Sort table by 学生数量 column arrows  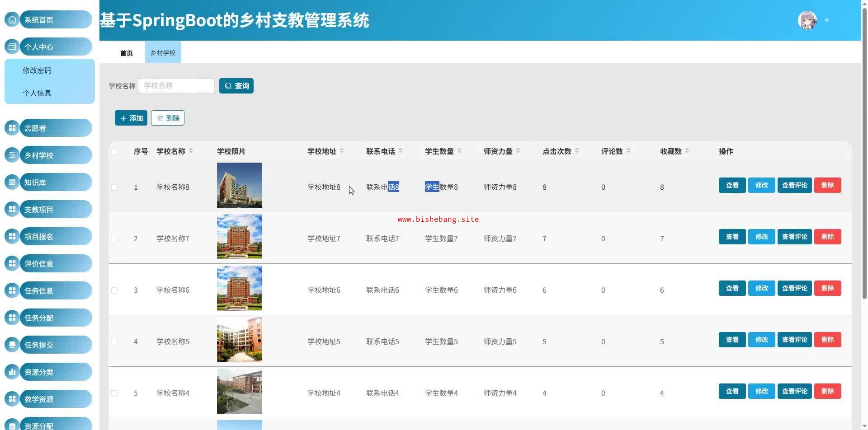pos(459,151)
